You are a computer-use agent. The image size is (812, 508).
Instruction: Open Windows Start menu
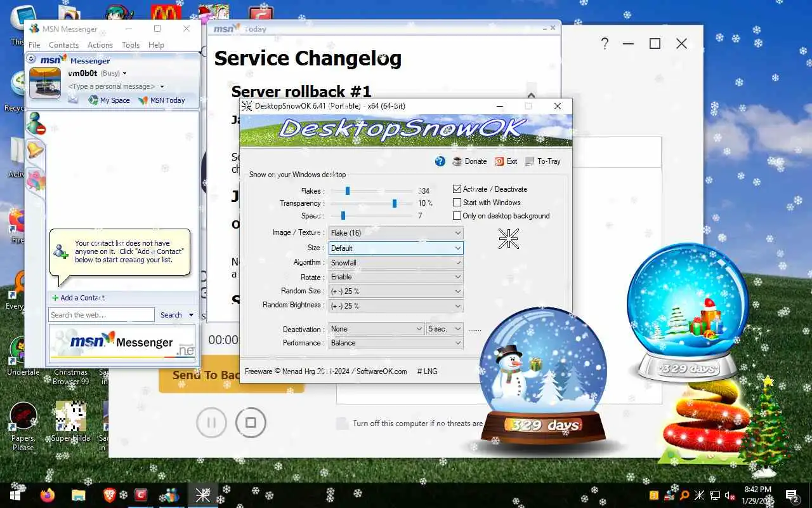point(15,495)
